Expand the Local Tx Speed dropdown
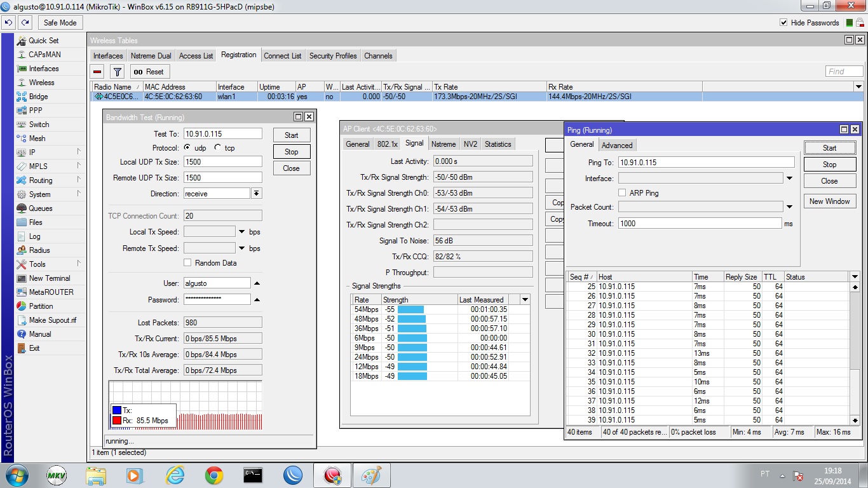The height and width of the screenshot is (488, 868). click(241, 232)
